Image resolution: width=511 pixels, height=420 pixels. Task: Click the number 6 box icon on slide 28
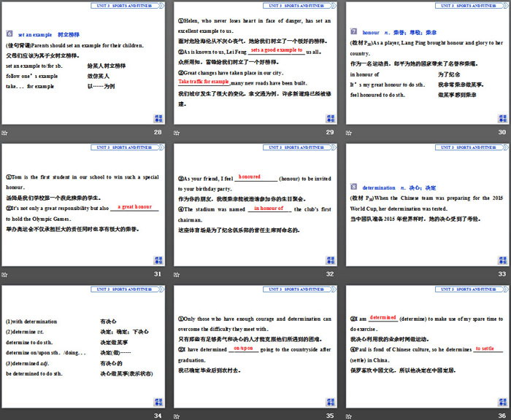tap(9, 34)
